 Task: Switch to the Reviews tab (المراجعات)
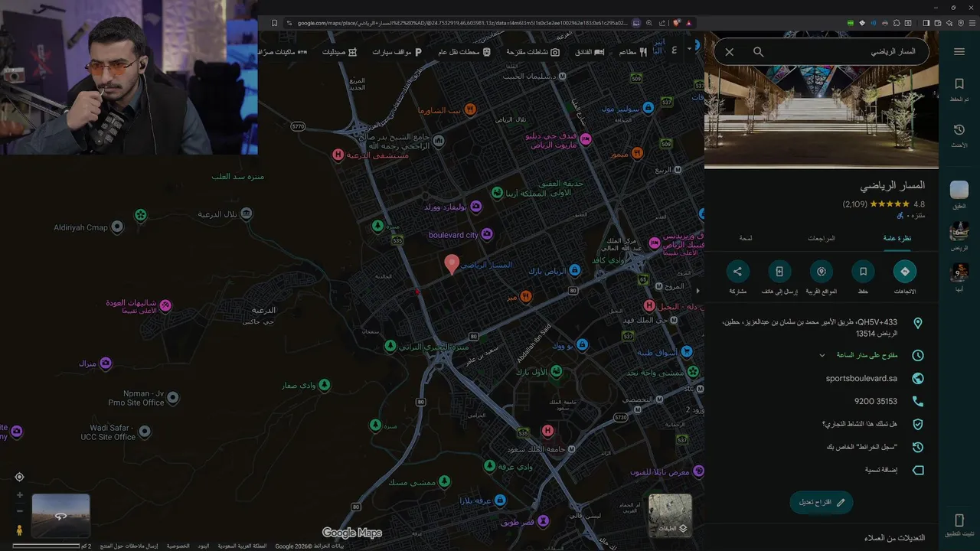click(821, 238)
